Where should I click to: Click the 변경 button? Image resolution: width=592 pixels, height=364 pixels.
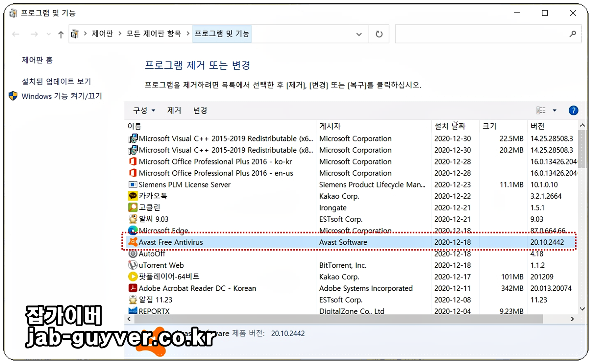(200, 110)
